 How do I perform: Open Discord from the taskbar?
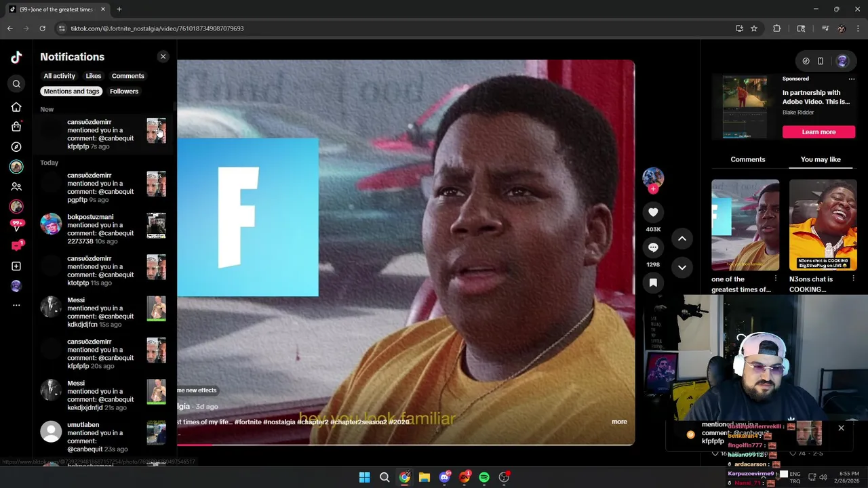(444, 477)
